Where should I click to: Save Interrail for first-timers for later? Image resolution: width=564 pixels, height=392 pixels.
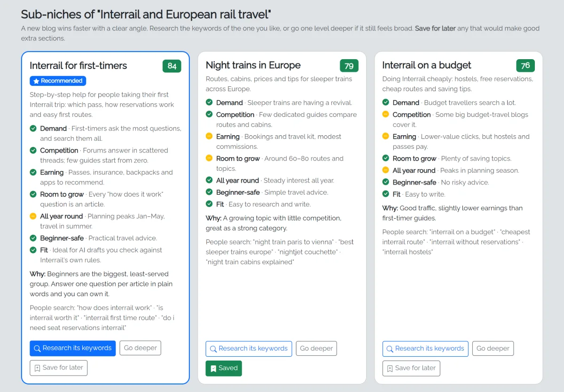click(x=58, y=368)
